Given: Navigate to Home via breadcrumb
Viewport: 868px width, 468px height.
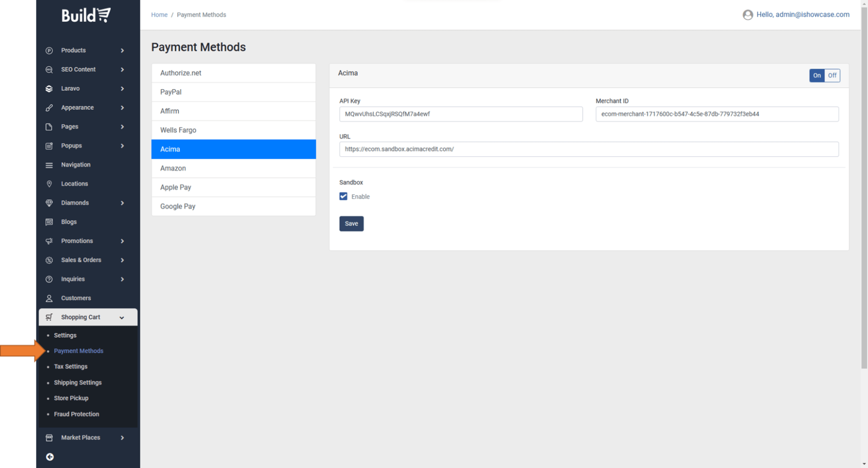Looking at the screenshot, I should point(159,14).
